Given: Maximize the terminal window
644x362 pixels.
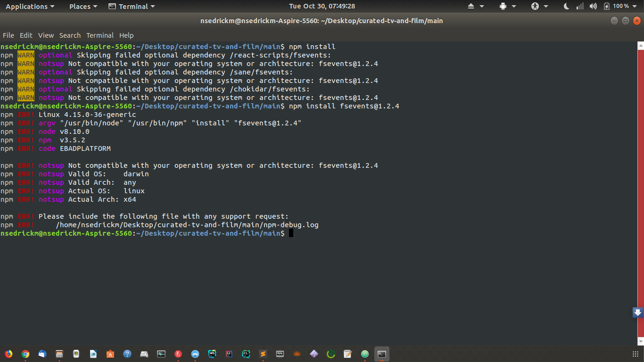Looking at the screenshot, I should click(626, 20).
